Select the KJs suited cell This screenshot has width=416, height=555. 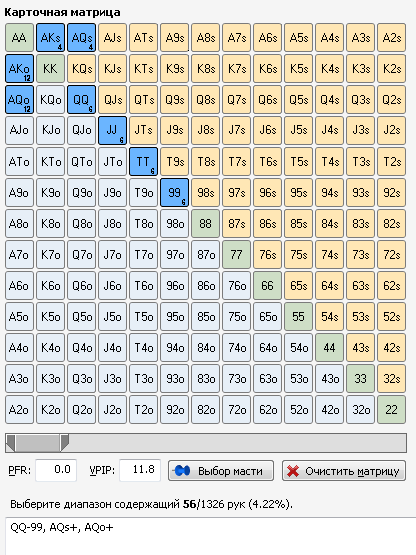tap(113, 69)
